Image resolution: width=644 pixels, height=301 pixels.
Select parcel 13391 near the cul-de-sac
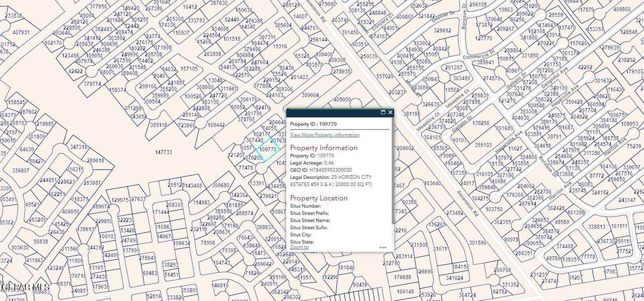click(x=257, y=183)
